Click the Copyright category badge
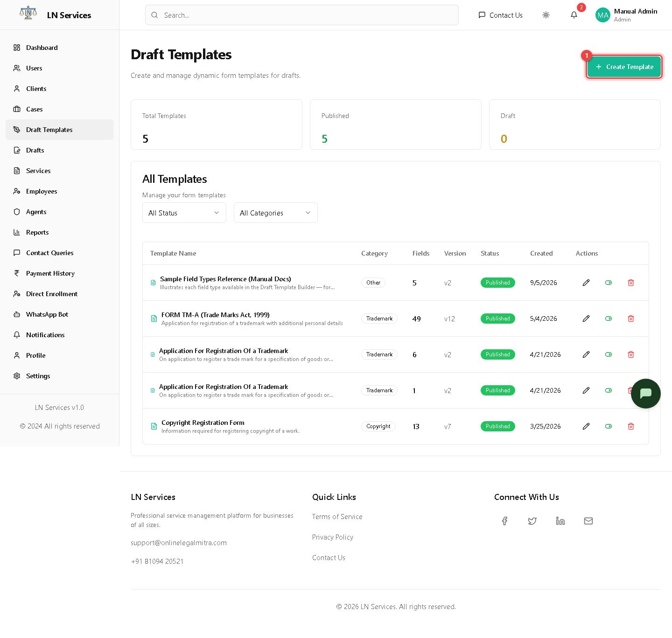Image resolution: width=672 pixels, height=638 pixels. [378, 426]
